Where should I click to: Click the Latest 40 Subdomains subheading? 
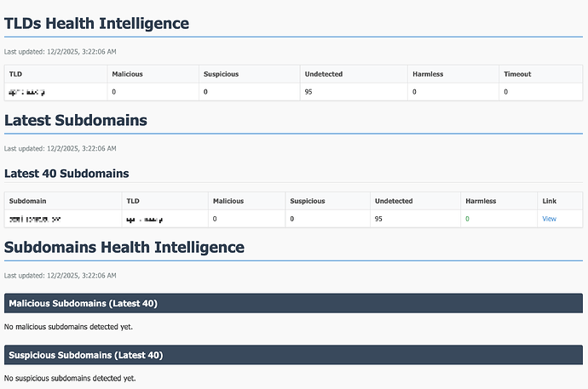coord(66,174)
